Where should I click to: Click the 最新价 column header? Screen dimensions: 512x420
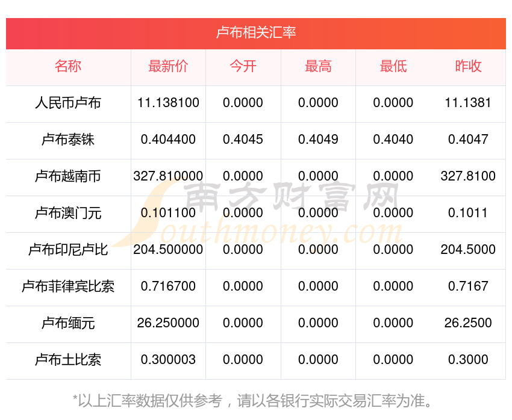click(168, 66)
